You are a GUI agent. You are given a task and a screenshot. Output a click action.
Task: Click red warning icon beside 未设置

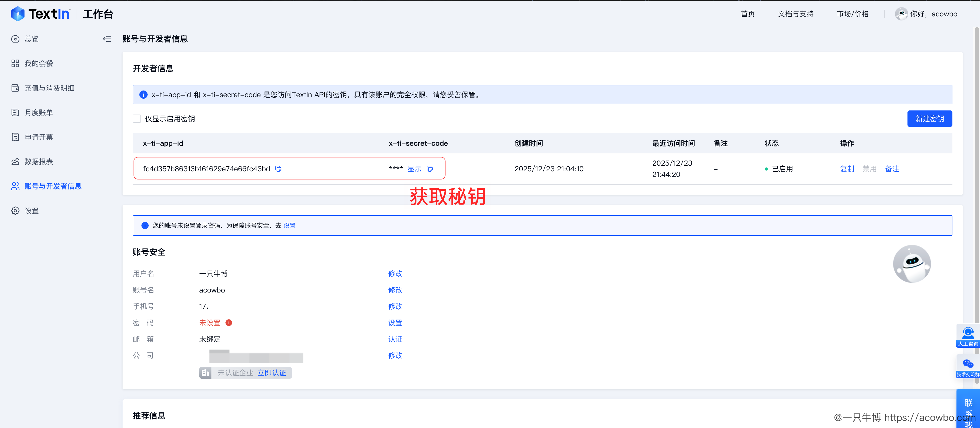[x=229, y=322]
